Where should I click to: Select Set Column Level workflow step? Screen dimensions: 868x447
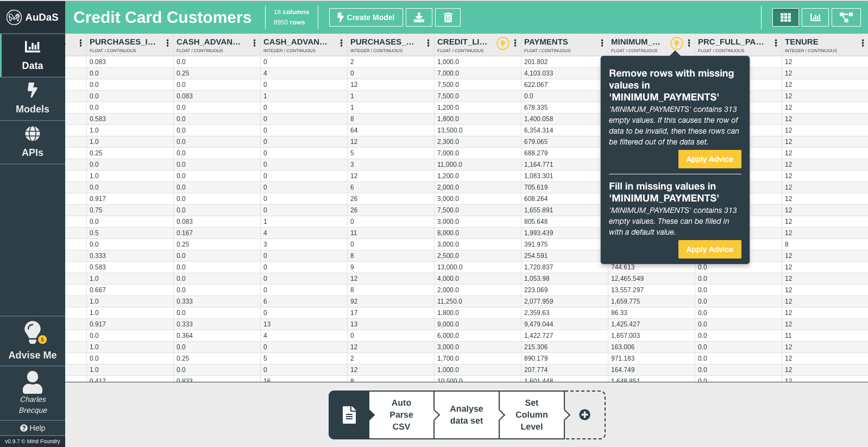point(532,415)
